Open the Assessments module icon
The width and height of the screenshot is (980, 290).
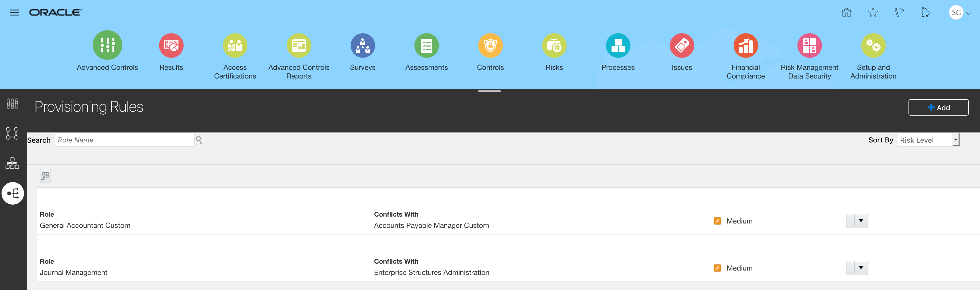tap(426, 46)
